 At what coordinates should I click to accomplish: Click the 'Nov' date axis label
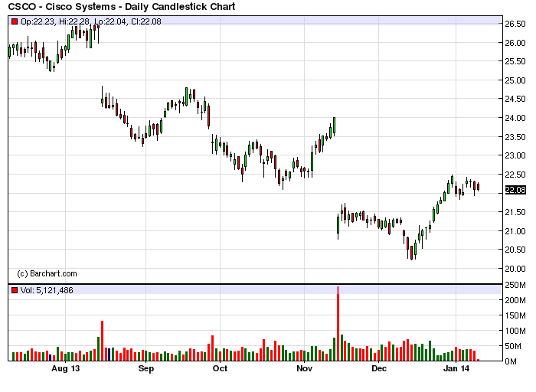tap(304, 368)
